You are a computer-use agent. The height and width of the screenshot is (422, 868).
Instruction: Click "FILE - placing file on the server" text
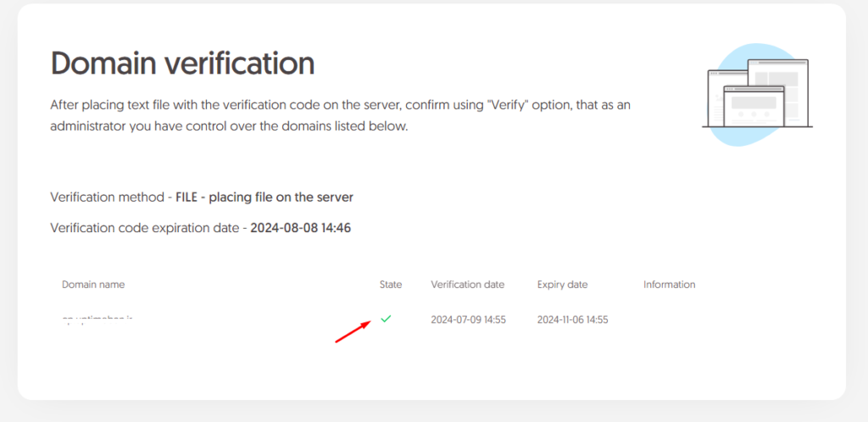(x=264, y=197)
